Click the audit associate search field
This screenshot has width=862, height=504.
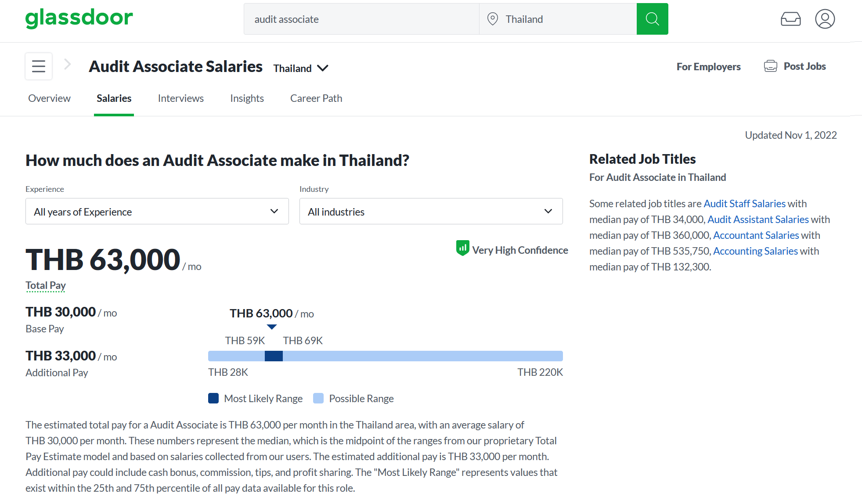point(361,19)
